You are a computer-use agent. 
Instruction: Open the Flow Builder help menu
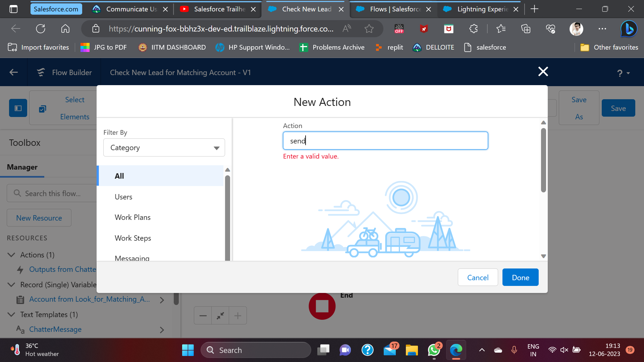[x=623, y=73]
